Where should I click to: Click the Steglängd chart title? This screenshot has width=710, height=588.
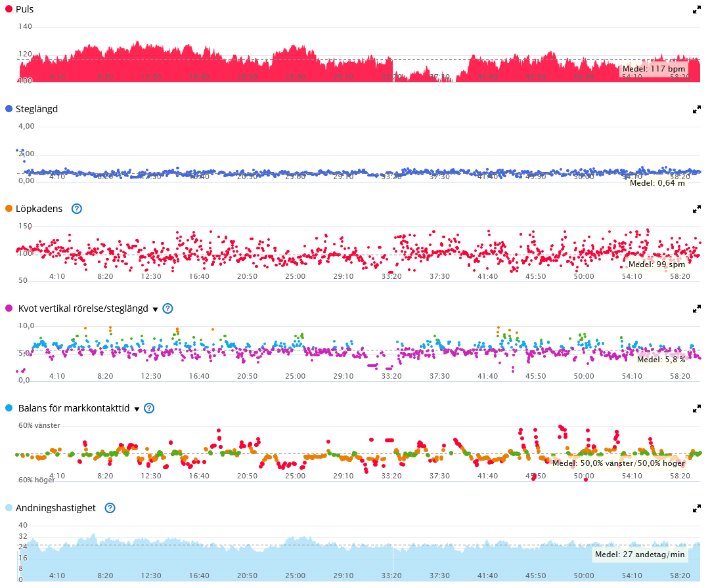37,109
